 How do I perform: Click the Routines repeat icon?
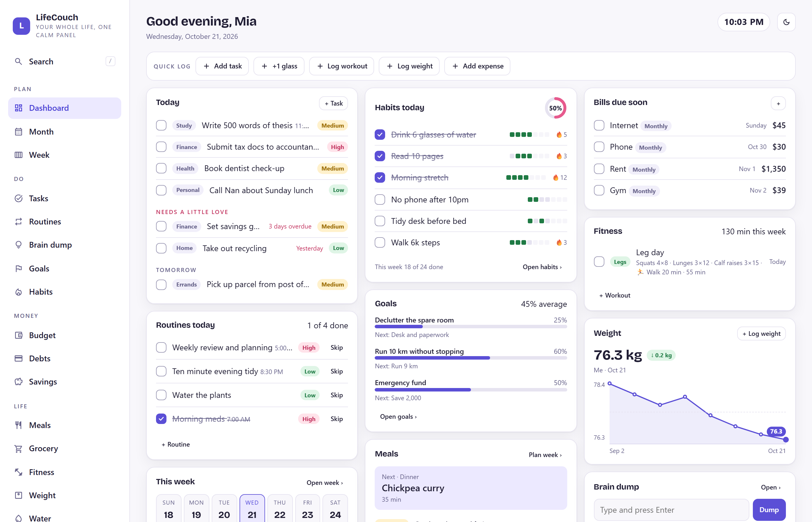(19, 221)
